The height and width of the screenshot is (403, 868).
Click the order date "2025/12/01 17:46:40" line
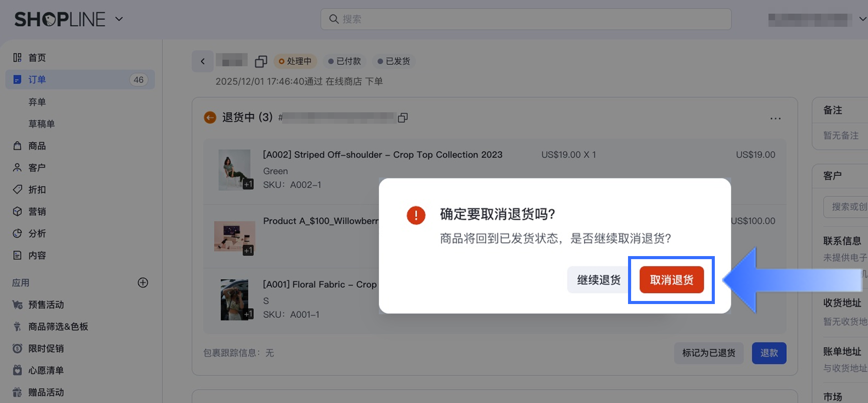pos(299,82)
